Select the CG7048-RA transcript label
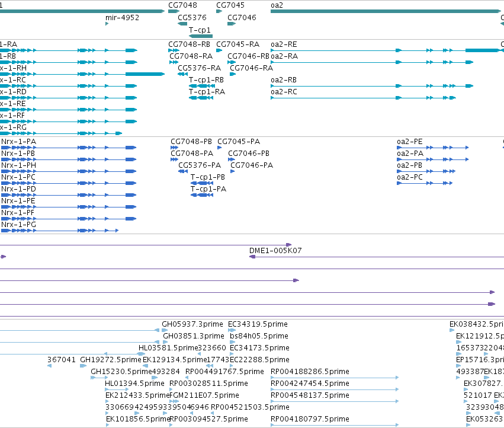Screen dimensions: 504x428 point(191,56)
